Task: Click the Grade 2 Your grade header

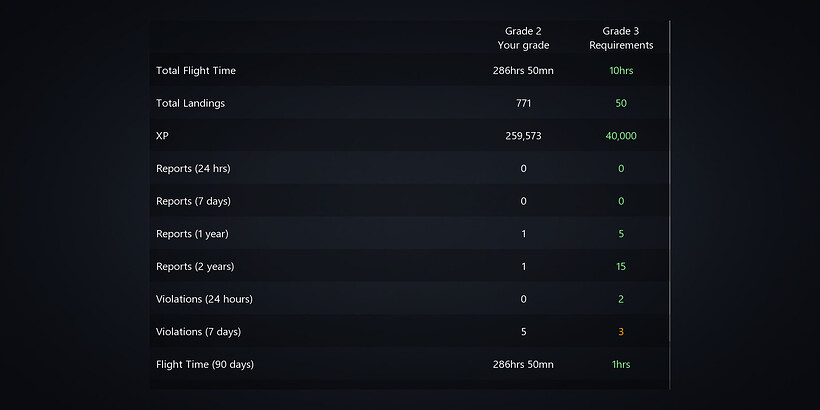Action: point(523,38)
